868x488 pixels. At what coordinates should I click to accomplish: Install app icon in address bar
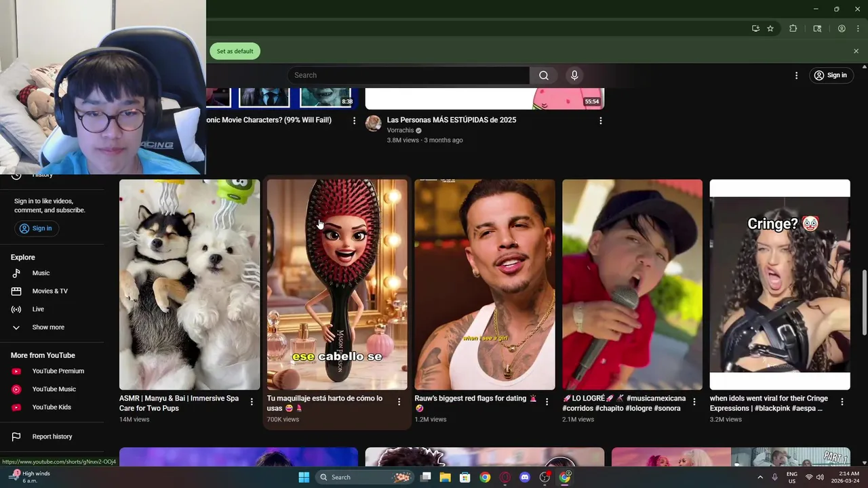coord(755,28)
